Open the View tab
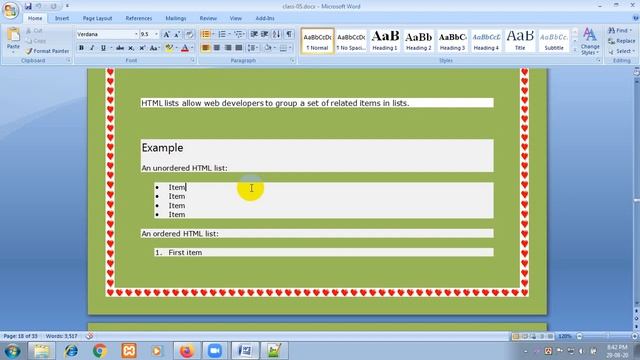Screen dimensions: 640x360 click(x=236, y=18)
